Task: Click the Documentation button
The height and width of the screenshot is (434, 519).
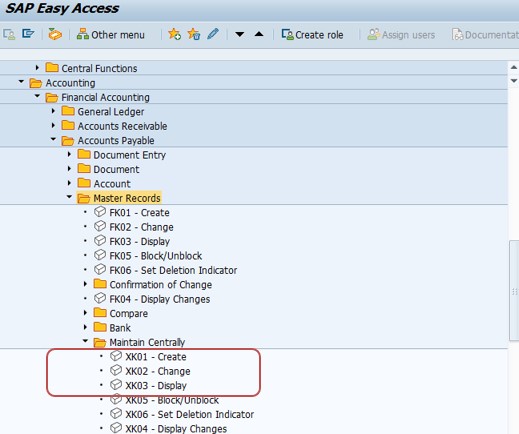Action: point(485,35)
